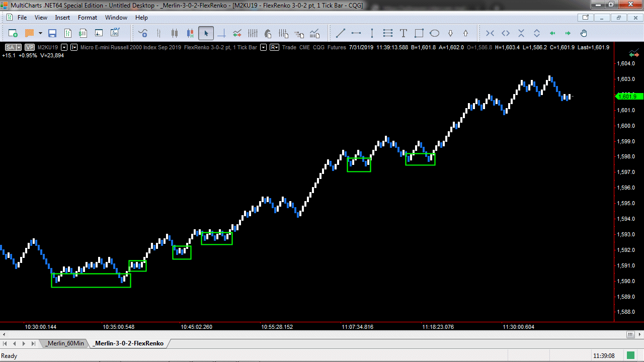Click the green connection indicator in status bar
The height and width of the screenshot is (362, 644).
[x=630, y=355]
